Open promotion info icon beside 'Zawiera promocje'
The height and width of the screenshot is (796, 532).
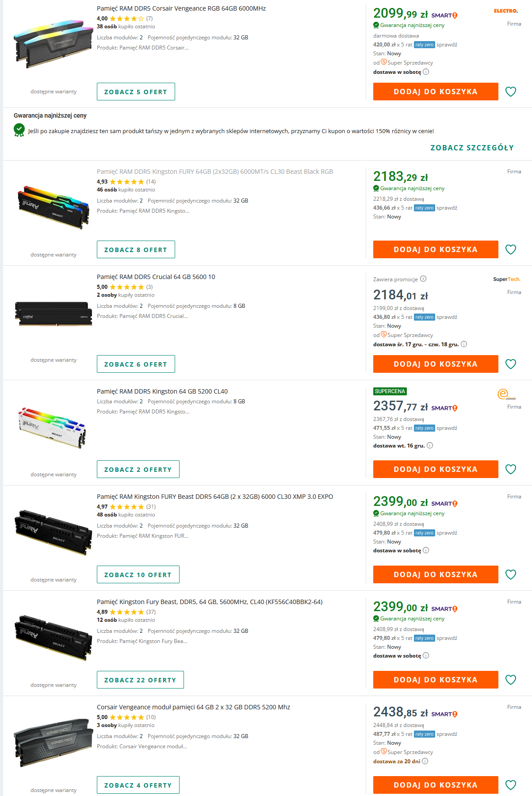[423, 279]
